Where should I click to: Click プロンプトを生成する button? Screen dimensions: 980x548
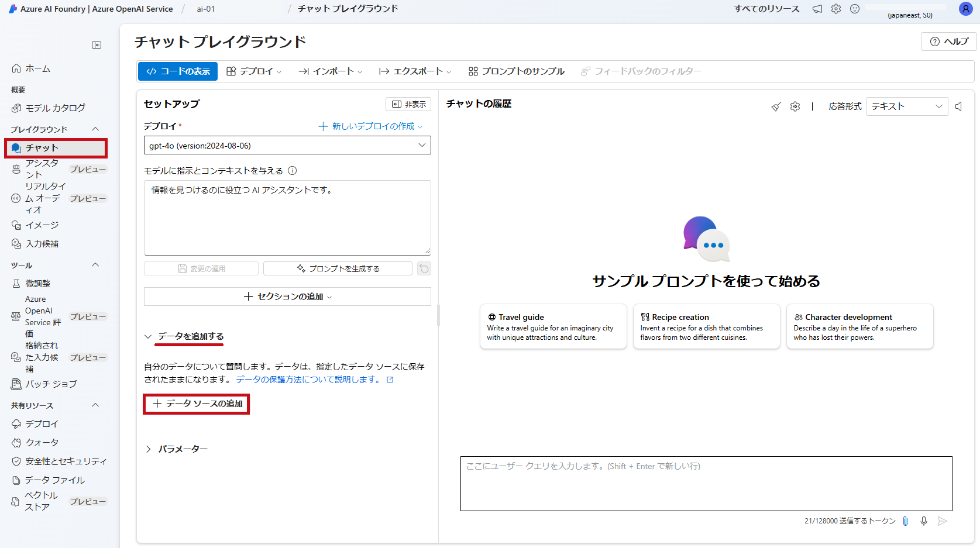point(338,268)
